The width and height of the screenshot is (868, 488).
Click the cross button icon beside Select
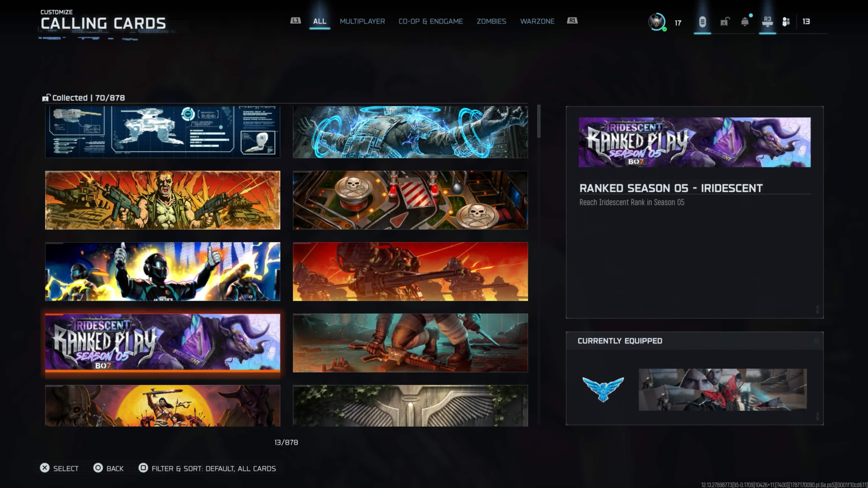click(x=45, y=468)
